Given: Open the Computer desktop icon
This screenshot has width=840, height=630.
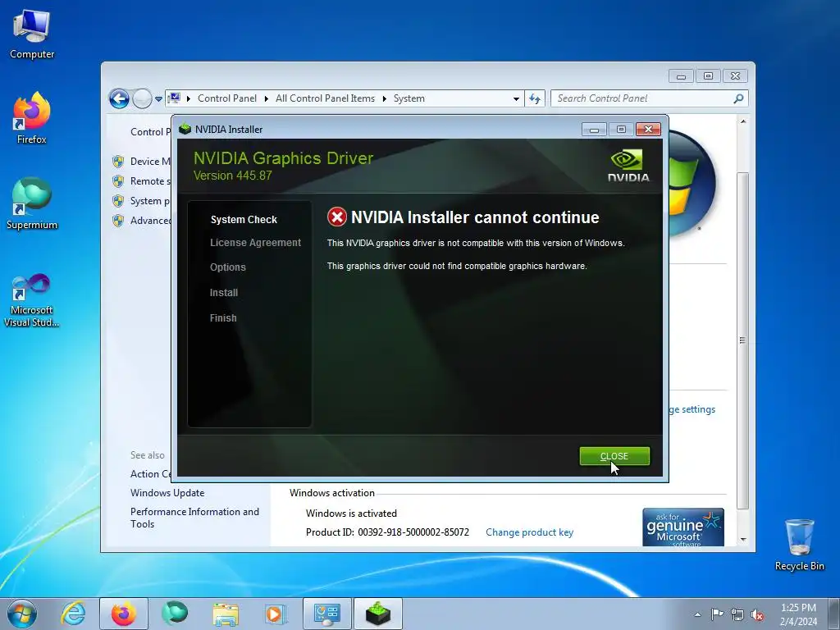Looking at the screenshot, I should pyautogui.click(x=32, y=34).
